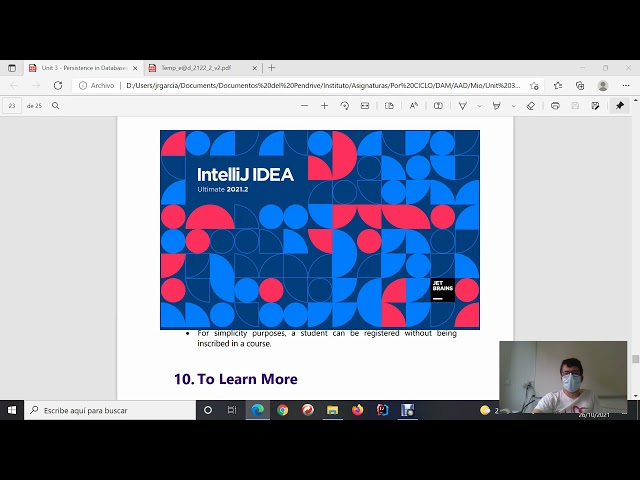Open a new browser tab

271,68
